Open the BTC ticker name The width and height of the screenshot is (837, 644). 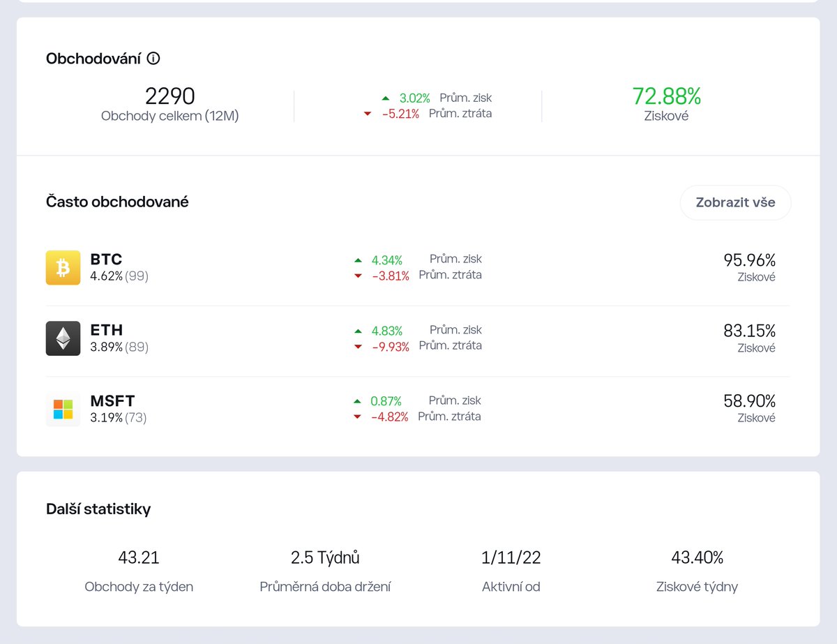coord(106,260)
